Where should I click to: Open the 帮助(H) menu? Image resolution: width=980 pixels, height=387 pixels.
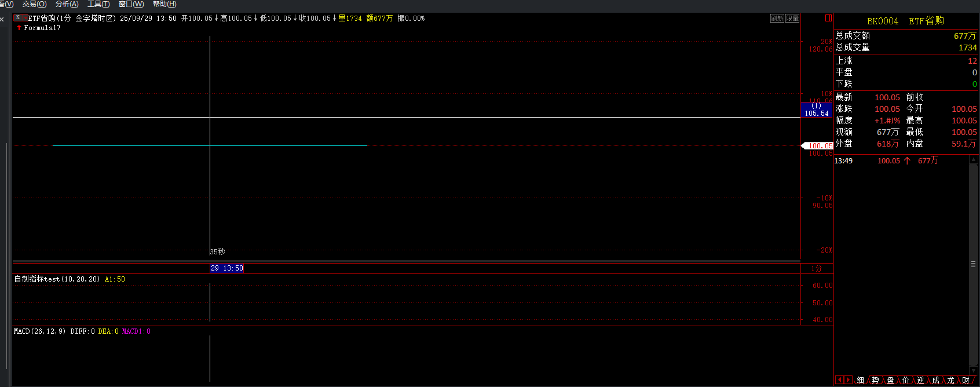164,4
